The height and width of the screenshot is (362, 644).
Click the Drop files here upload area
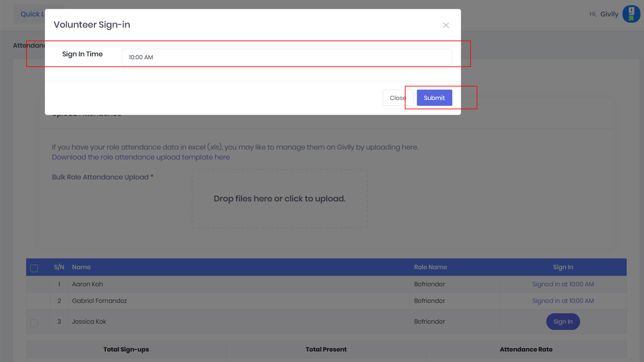point(279,199)
